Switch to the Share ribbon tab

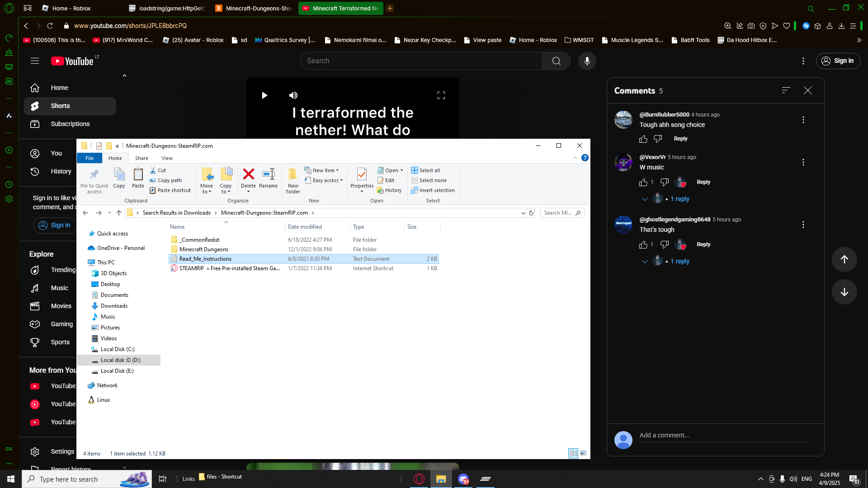click(x=142, y=158)
